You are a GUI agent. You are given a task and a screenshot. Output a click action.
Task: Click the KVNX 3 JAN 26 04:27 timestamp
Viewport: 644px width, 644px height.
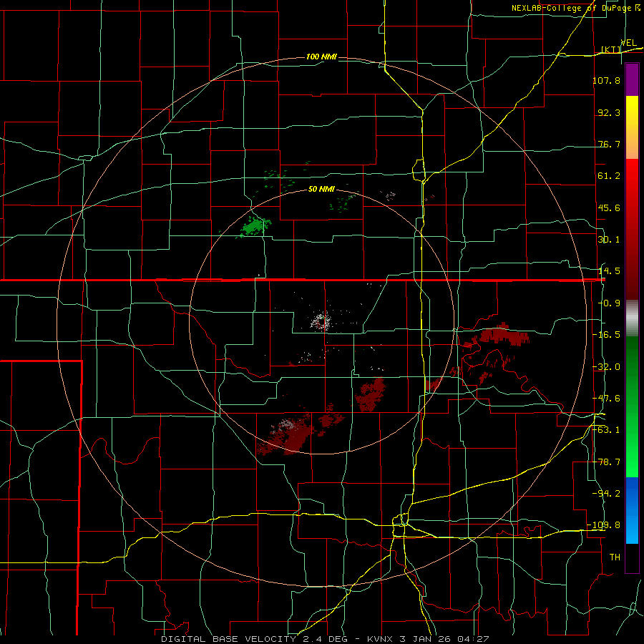[x=429, y=639]
